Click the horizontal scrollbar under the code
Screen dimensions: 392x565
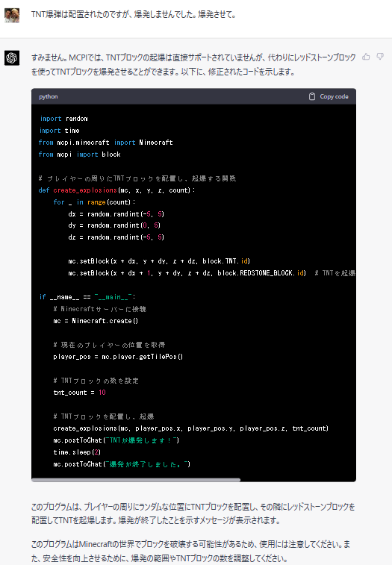[136, 480]
